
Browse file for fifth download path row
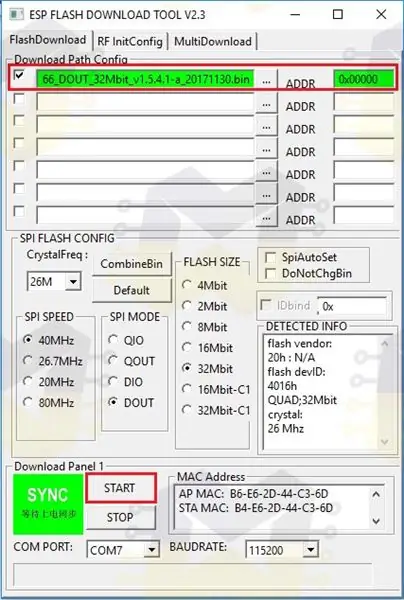(266, 172)
